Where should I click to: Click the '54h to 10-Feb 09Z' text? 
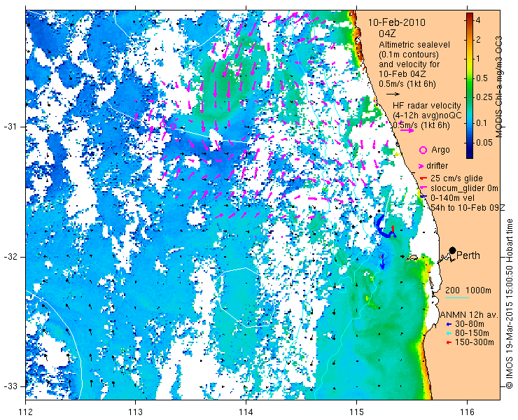point(468,207)
